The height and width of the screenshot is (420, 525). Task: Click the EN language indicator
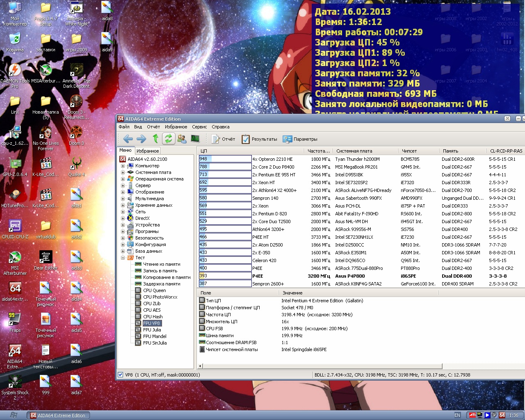[457, 415]
